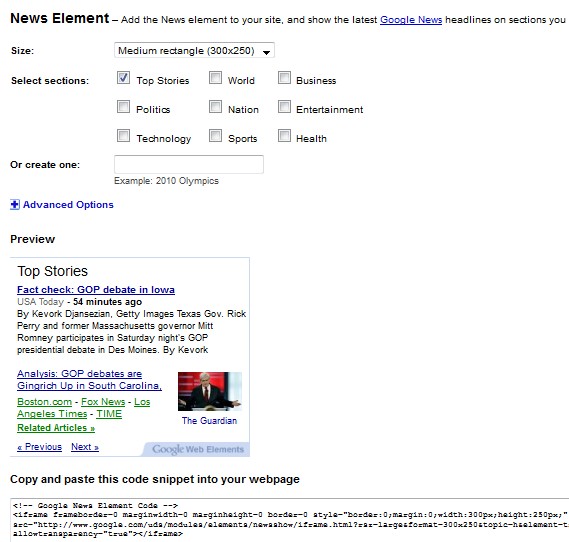The height and width of the screenshot is (542, 569).
Task: Check the Politics section checkbox
Action: click(123, 107)
